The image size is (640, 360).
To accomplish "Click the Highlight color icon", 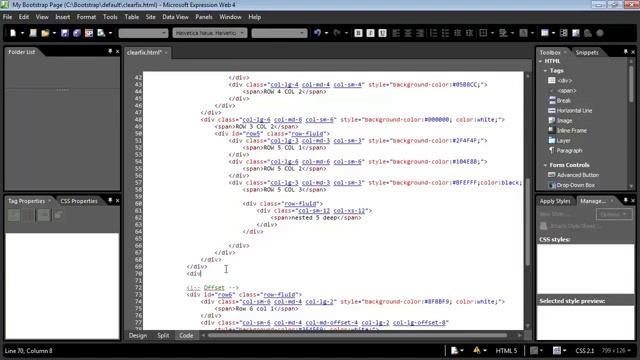I will click(503, 33).
